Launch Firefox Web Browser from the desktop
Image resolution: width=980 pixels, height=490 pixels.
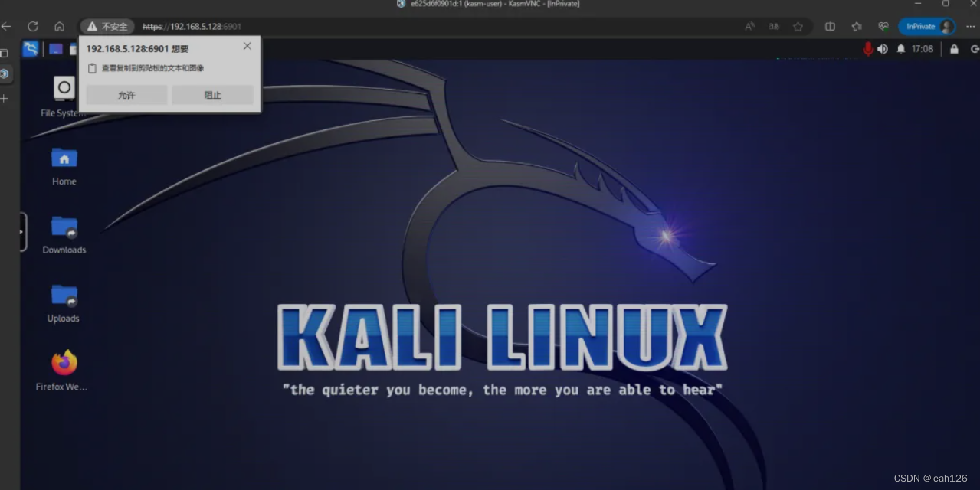(x=64, y=371)
